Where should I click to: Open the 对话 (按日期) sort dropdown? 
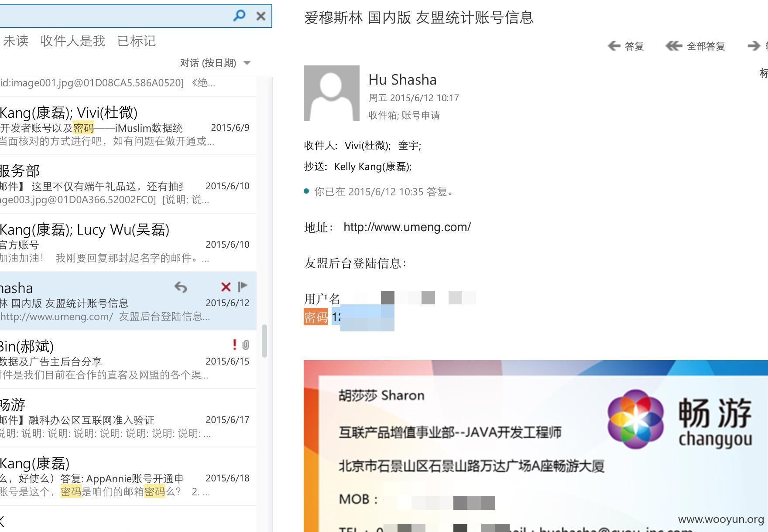point(215,63)
